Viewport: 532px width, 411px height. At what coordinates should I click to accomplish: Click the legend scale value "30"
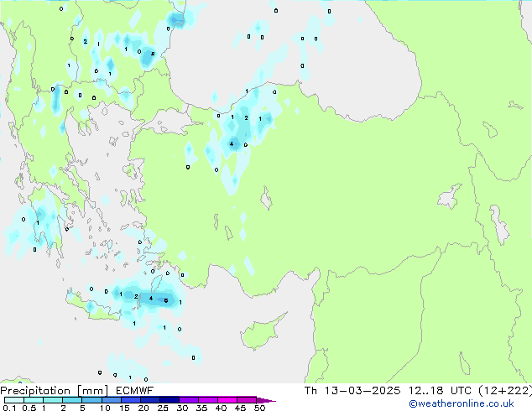click(182, 408)
